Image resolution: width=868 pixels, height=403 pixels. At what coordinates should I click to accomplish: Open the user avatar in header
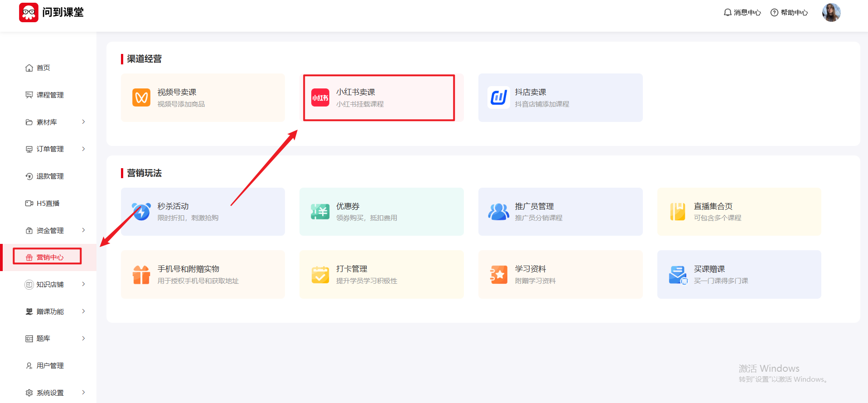[x=831, y=13]
